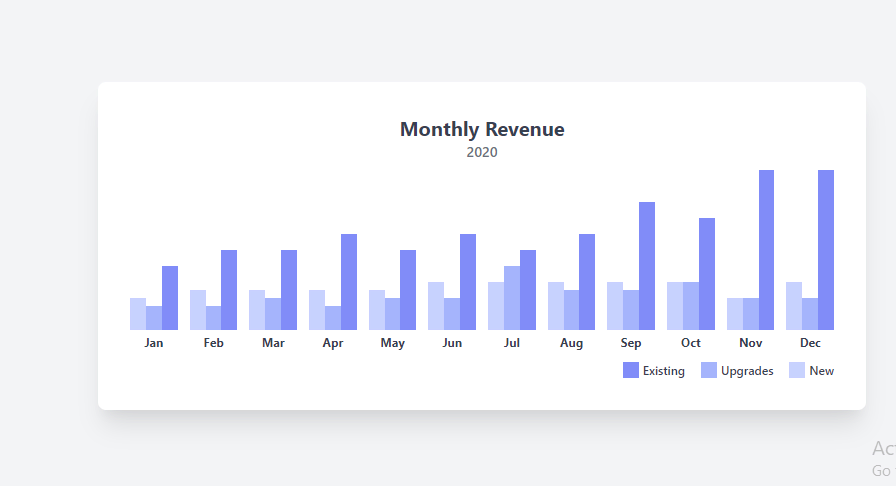Click the Upgrades legend color swatch
Image resolution: width=896 pixels, height=486 pixels.
pos(709,370)
